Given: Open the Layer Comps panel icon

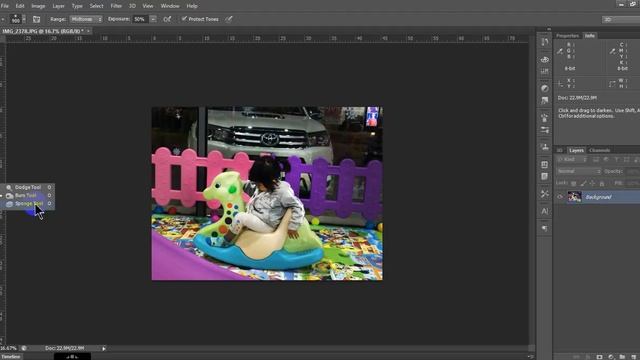Looking at the screenshot, I should click(x=544, y=164).
